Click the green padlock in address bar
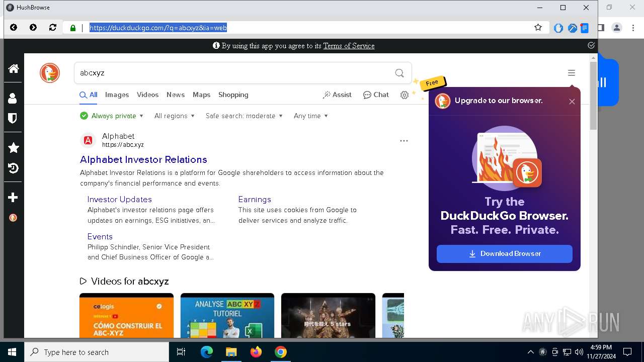644x362 pixels. [73, 28]
